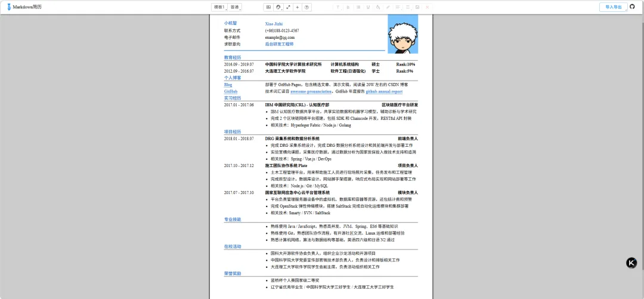This screenshot has height=299, width=644.
Task: Open the text alignment dropdown icon
Action: click(398, 7)
